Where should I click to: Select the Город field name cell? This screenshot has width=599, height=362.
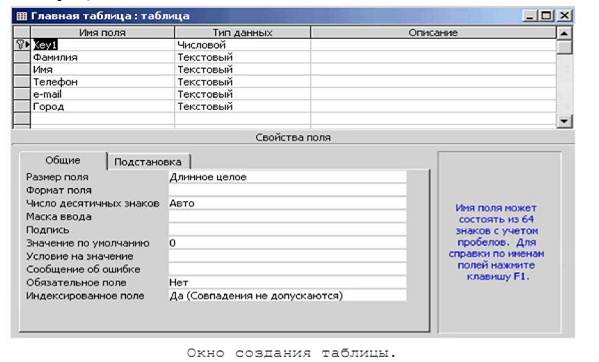click(102, 106)
